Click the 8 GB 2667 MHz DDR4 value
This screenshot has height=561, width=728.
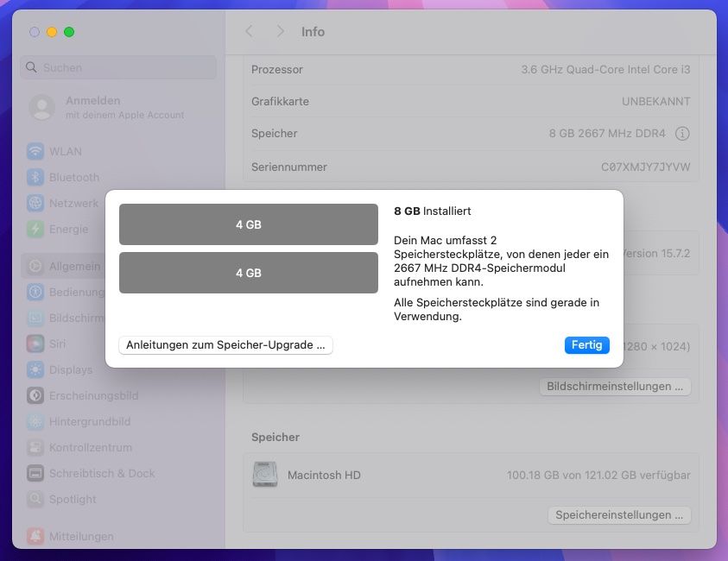[x=607, y=134]
